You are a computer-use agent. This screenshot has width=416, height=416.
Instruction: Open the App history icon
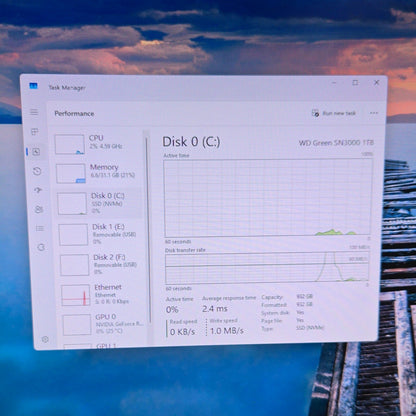coord(37,171)
